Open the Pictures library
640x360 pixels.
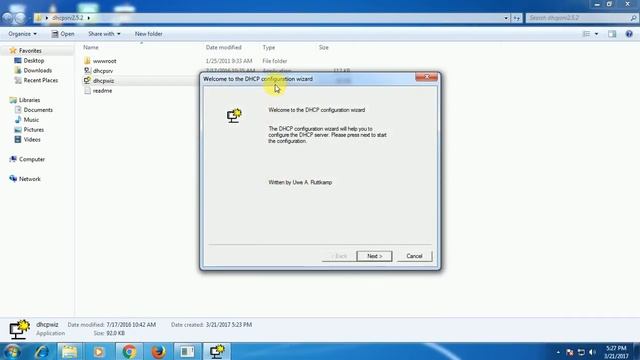pos(33,130)
